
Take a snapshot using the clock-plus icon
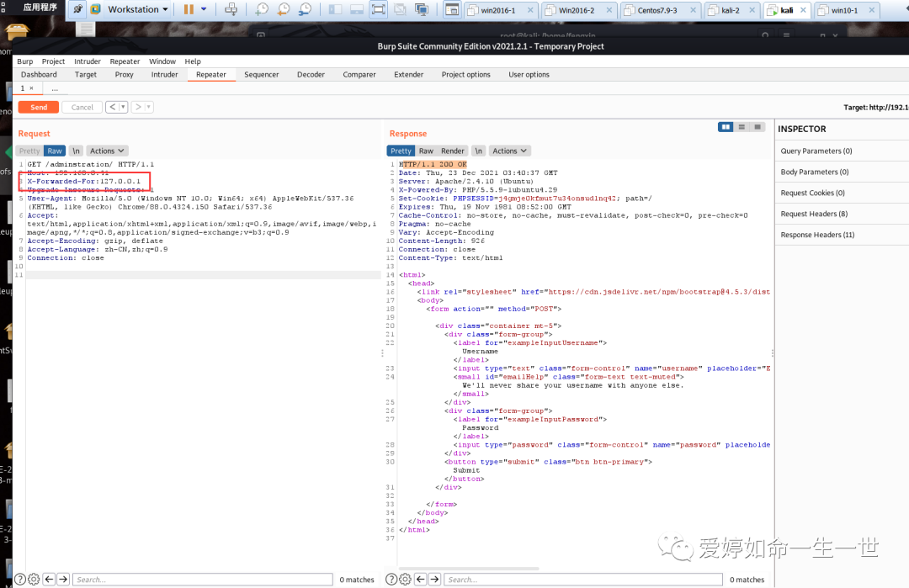click(262, 9)
